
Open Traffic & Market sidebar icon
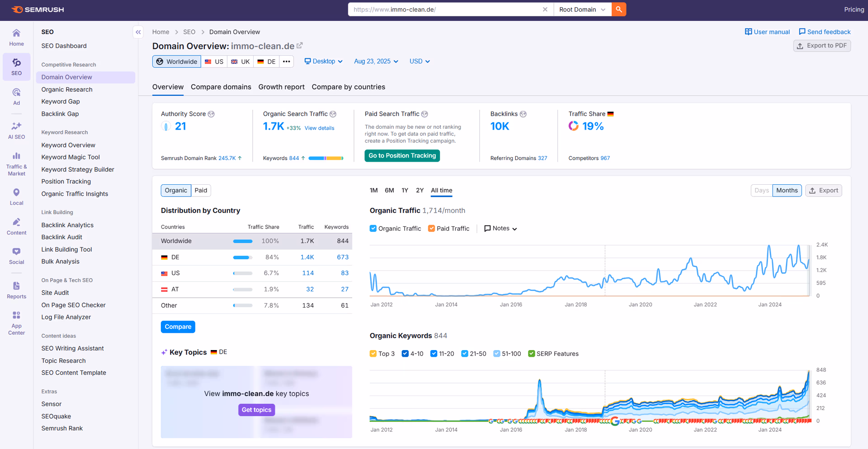(16, 164)
